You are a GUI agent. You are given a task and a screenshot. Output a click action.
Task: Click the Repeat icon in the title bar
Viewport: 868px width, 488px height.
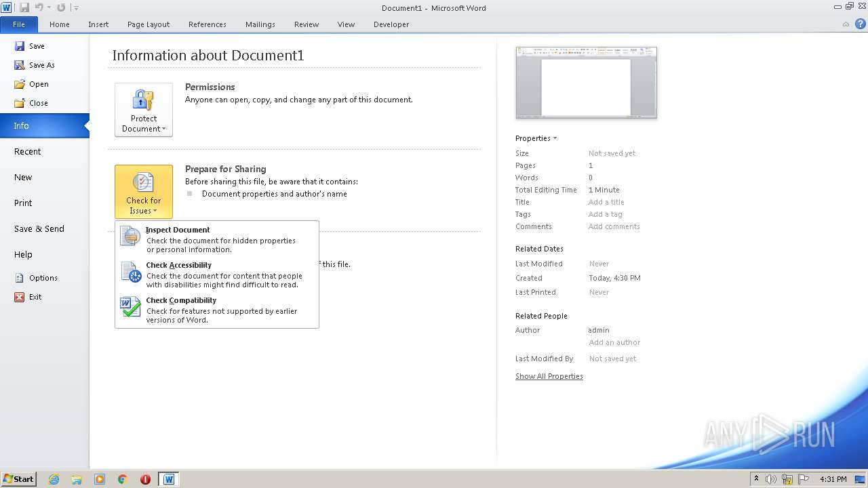coord(61,7)
